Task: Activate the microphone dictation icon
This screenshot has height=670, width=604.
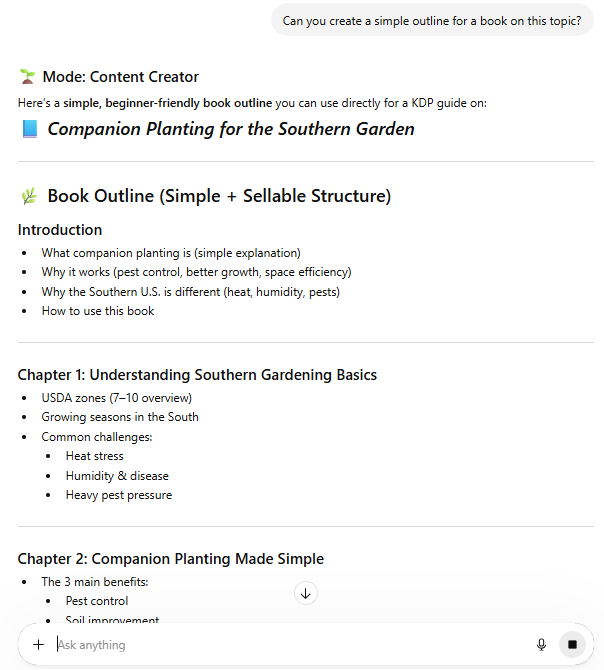Action: point(542,645)
